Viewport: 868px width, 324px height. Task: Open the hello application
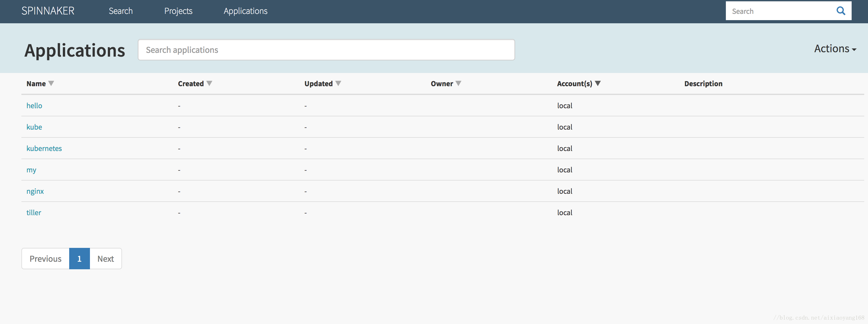pyautogui.click(x=34, y=105)
